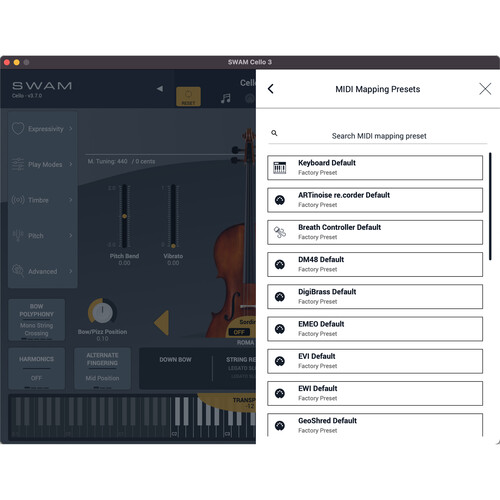Click the large yellow left arrow near cello
Viewport: 500px width, 500px height.
(162, 323)
